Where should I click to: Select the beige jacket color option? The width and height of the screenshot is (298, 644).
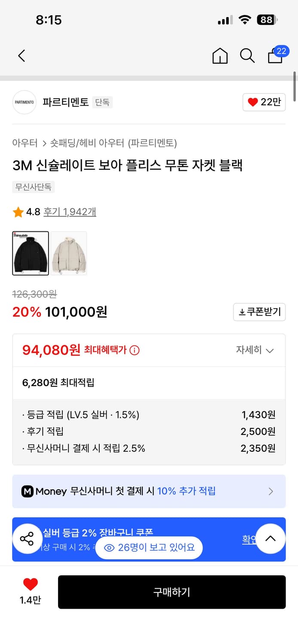(x=69, y=253)
